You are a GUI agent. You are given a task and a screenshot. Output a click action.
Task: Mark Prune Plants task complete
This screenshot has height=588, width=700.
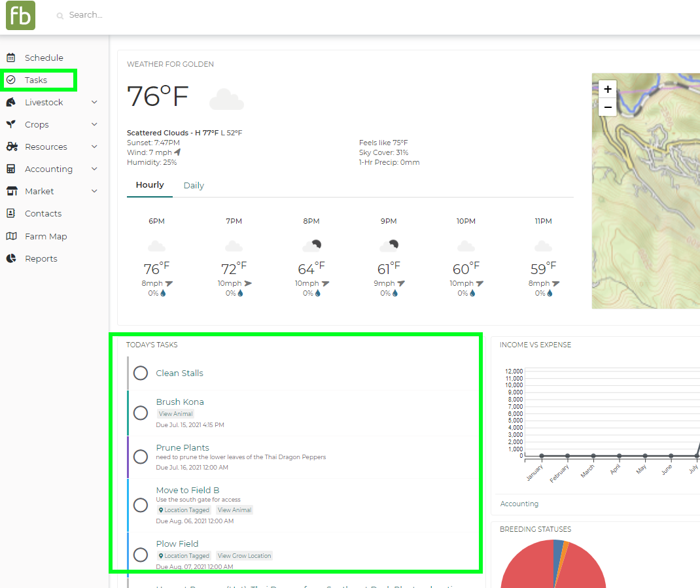(141, 457)
